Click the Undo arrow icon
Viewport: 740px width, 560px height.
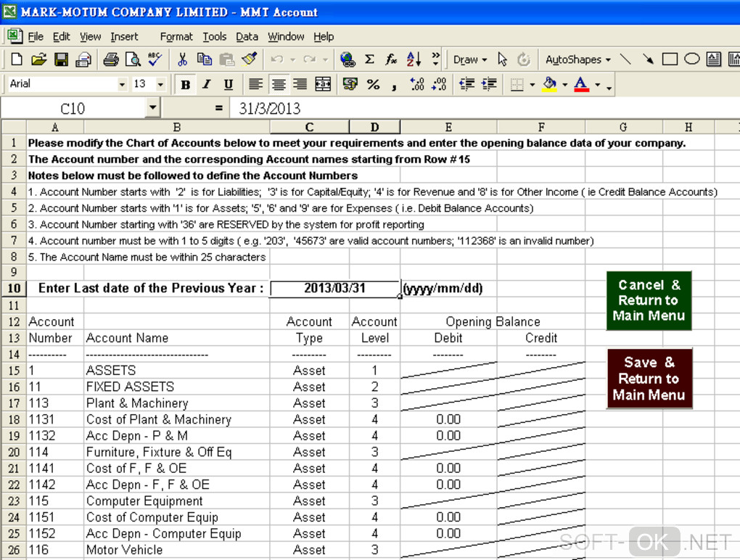[x=276, y=59]
